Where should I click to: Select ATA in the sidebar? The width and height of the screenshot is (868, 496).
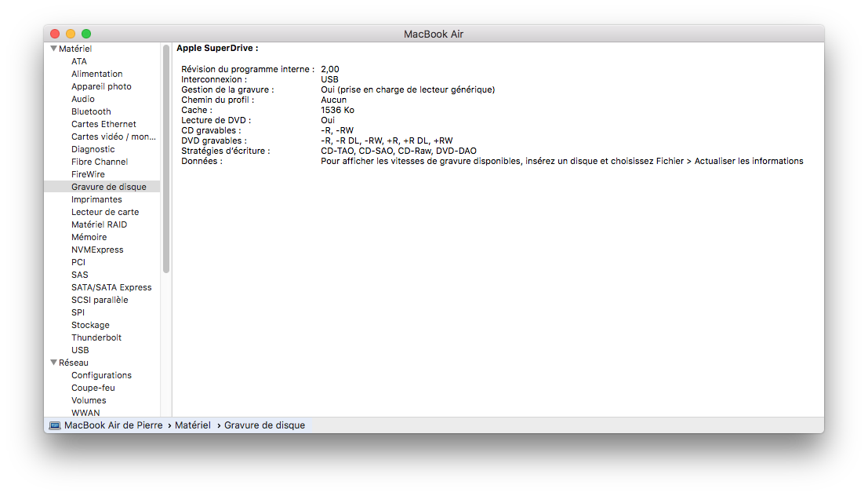tap(79, 61)
